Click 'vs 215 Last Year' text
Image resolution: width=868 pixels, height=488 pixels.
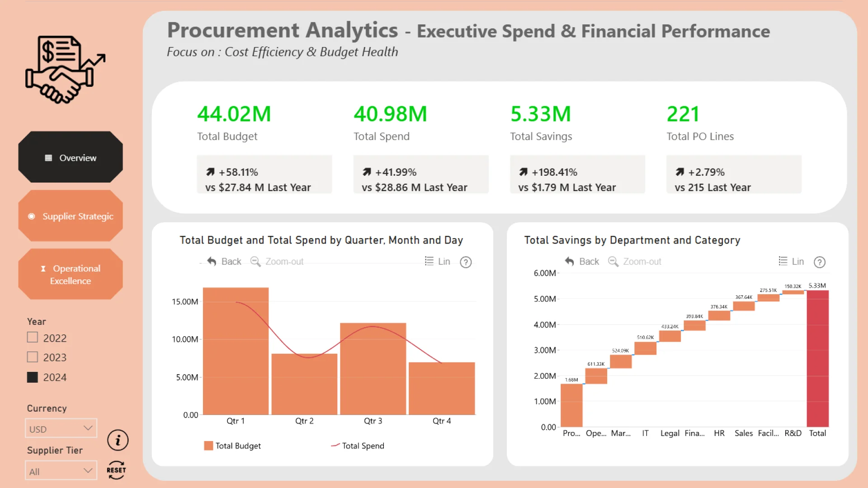(x=712, y=188)
